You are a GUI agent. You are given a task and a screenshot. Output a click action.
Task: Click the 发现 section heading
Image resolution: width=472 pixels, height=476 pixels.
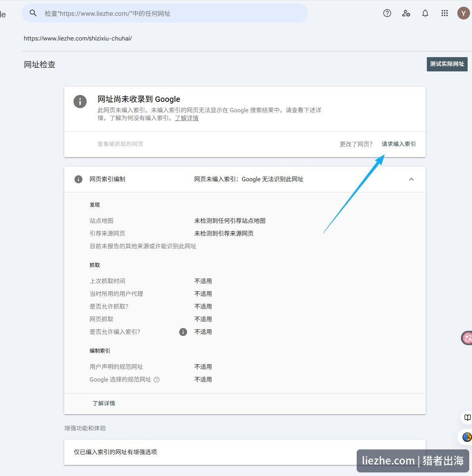tap(95, 205)
